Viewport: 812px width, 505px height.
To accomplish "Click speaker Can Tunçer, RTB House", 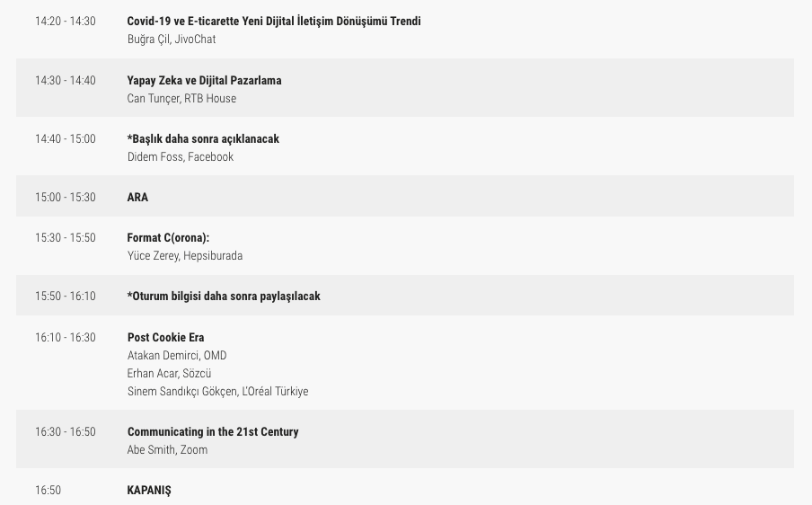I will (181, 98).
